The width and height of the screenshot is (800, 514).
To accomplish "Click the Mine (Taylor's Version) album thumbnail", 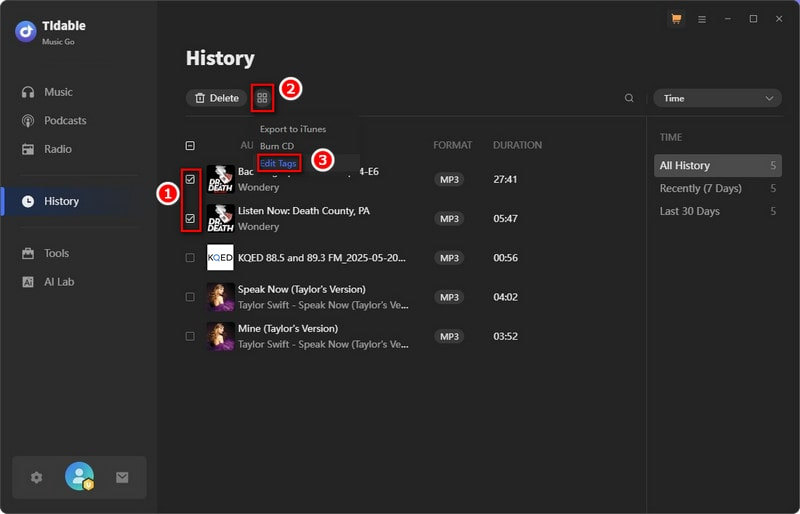I will coord(220,336).
